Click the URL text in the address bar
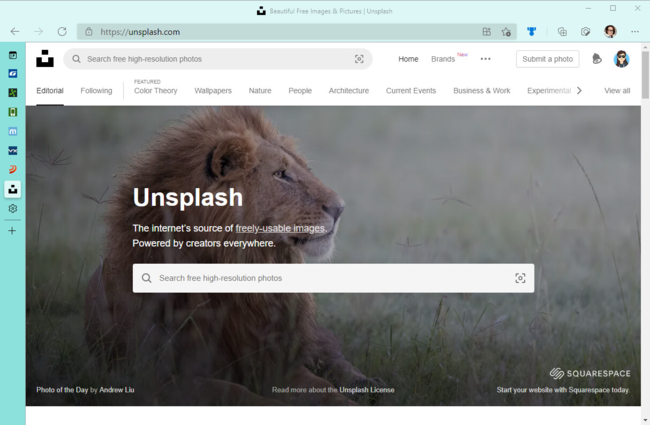This screenshot has width=650, height=425. tap(140, 32)
